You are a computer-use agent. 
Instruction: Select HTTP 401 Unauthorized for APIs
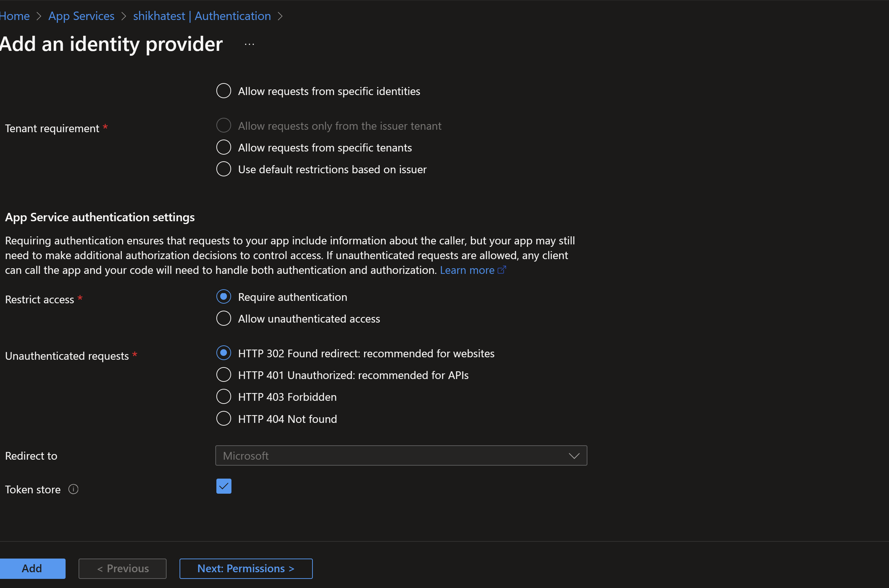point(223,374)
